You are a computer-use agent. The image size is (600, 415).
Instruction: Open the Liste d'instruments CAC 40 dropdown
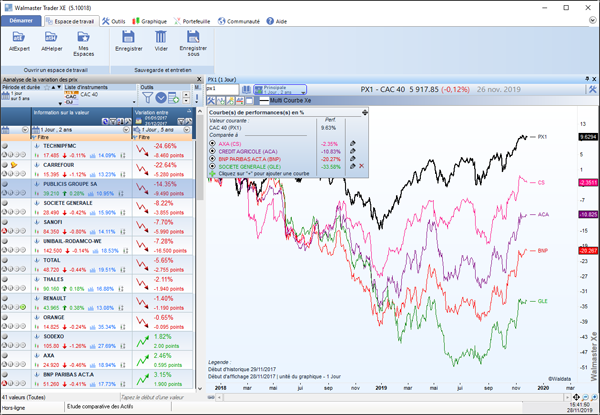(134, 102)
